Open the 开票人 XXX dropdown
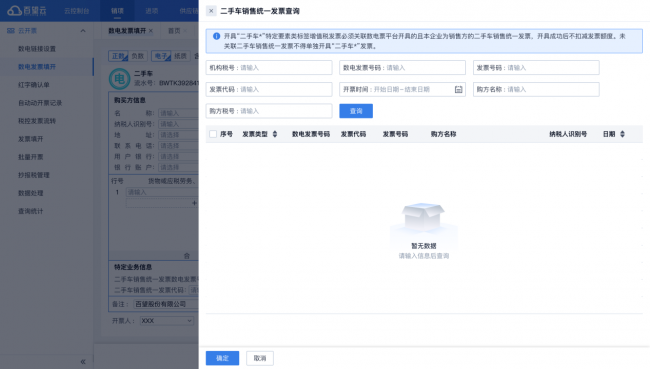This screenshot has height=369, width=650. point(167,320)
